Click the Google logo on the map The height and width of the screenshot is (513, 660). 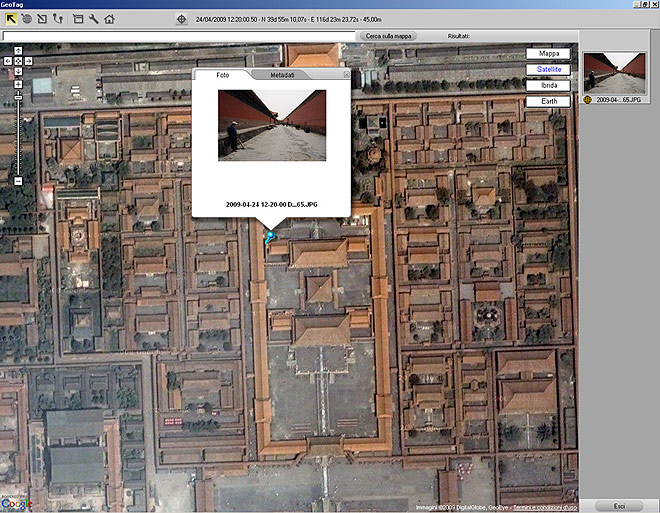16,504
